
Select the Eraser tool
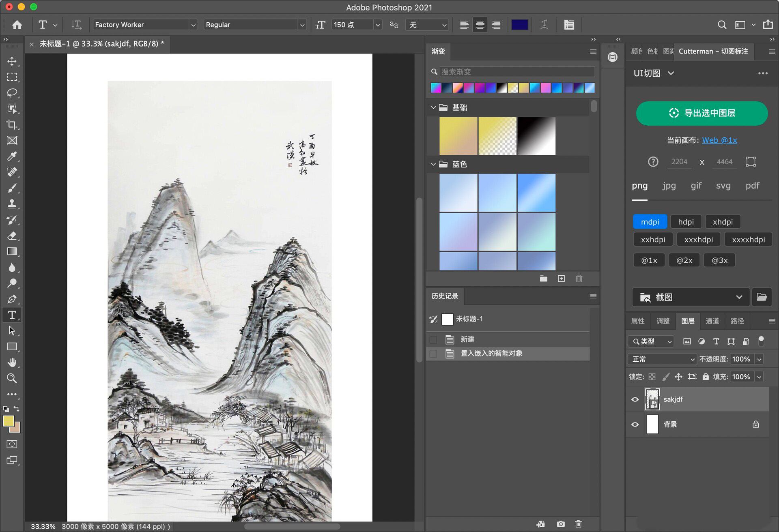click(12, 236)
